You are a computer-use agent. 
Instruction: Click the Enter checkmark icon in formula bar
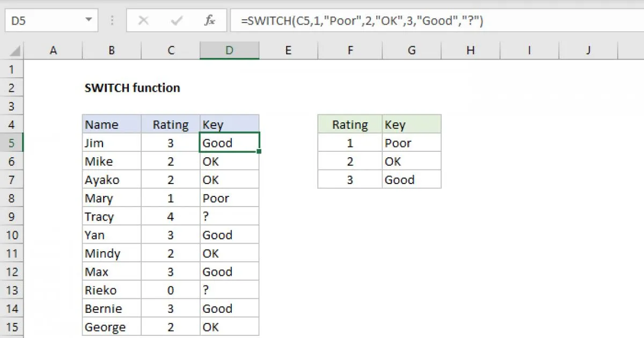point(176,21)
